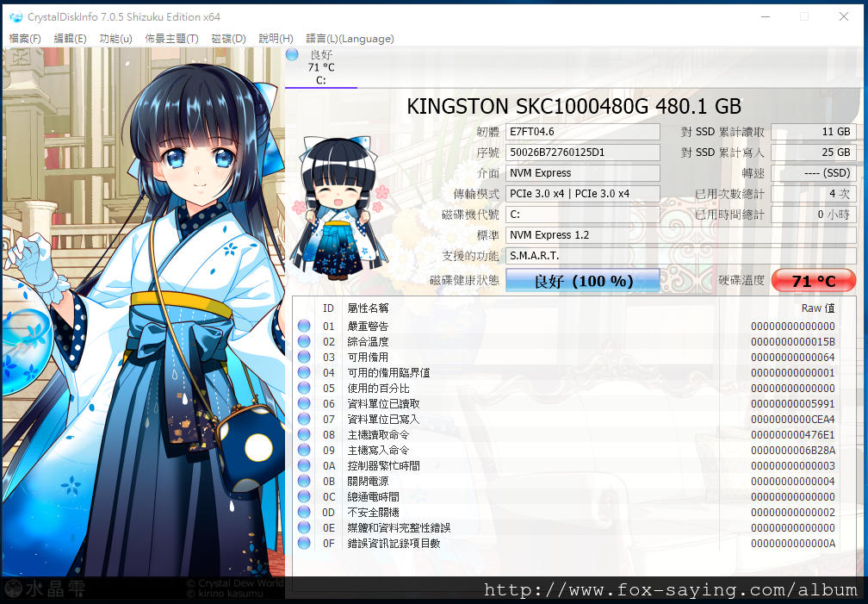Select the 主機讀取命令 attribute name
This screenshot has height=604, width=868.
(x=379, y=434)
